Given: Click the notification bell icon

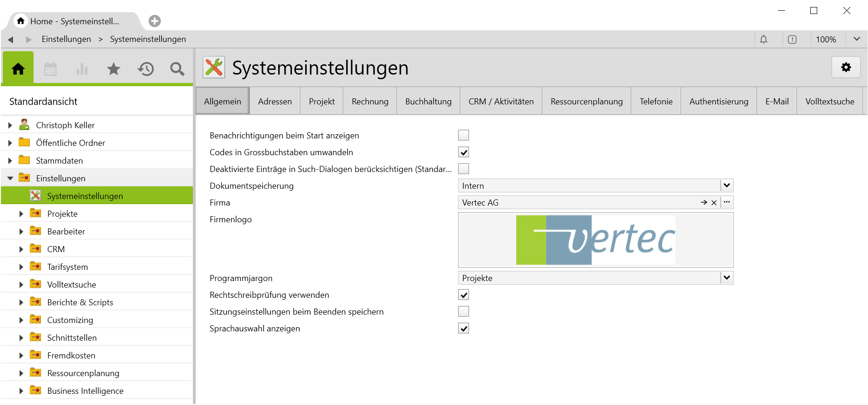Looking at the screenshot, I should tap(764, 40).
